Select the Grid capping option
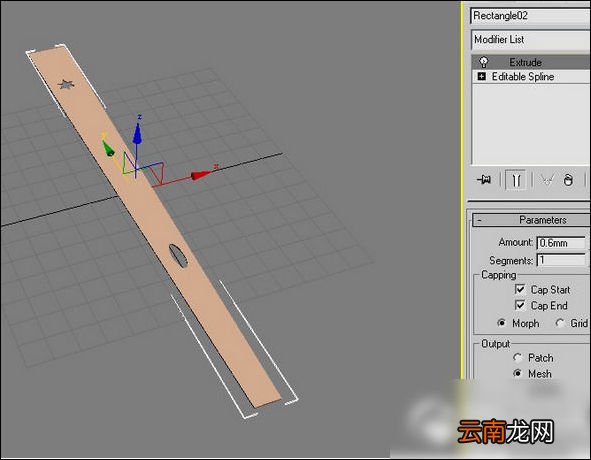The height and width of the screenshot is (460, 591). (x=560, y=323)
